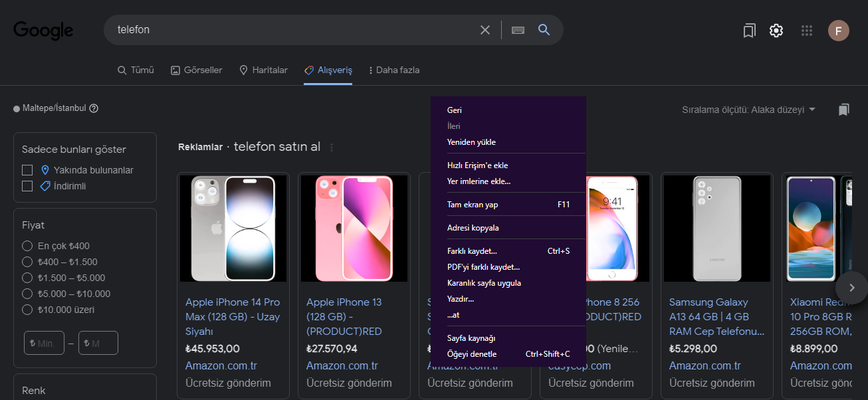Click the blue search magnifier icon

(x=544, y=30)
